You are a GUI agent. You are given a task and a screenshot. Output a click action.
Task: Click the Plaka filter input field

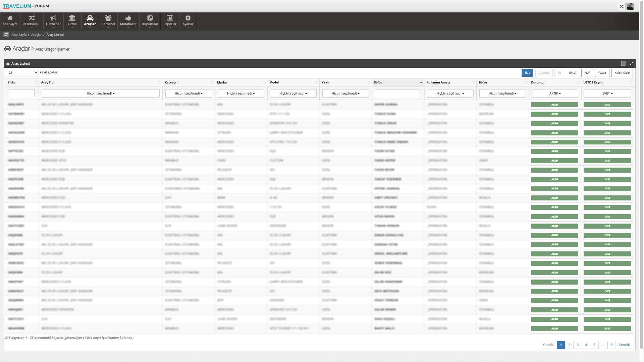pyautogui.click(x=21, y=93)
